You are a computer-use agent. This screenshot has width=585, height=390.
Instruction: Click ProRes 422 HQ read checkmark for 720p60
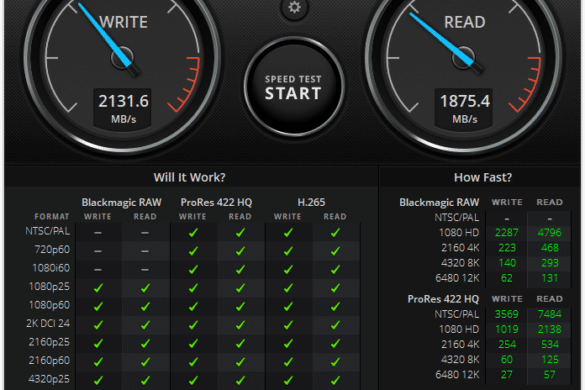click(x=240, y=251)
